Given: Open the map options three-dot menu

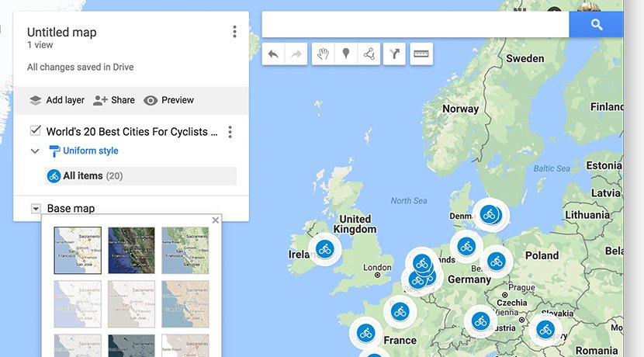Looking at the screenshot, I should click(234, 32).
